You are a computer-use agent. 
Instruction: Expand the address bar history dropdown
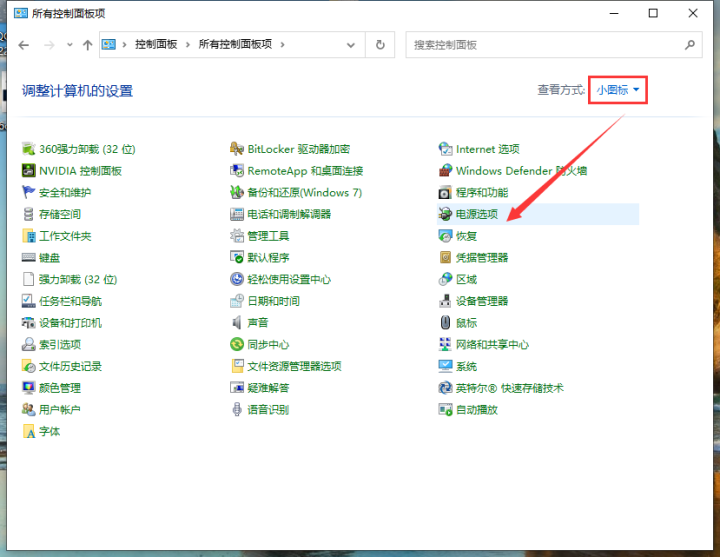coord(351,45)
